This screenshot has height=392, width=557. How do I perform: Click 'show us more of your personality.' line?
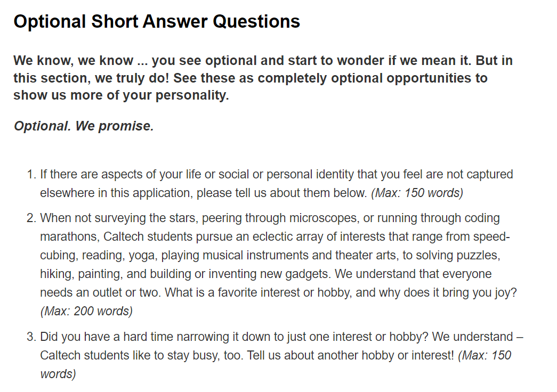(x=121, y=97)
